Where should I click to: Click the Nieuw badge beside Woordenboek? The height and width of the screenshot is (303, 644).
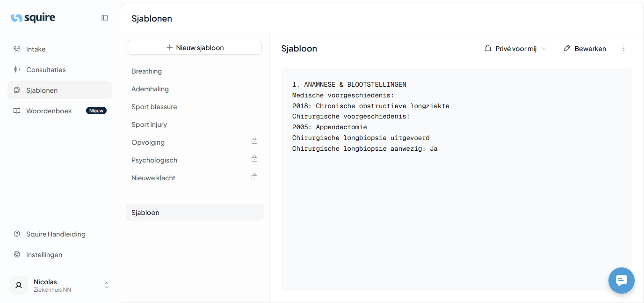[x=96, y=111]
